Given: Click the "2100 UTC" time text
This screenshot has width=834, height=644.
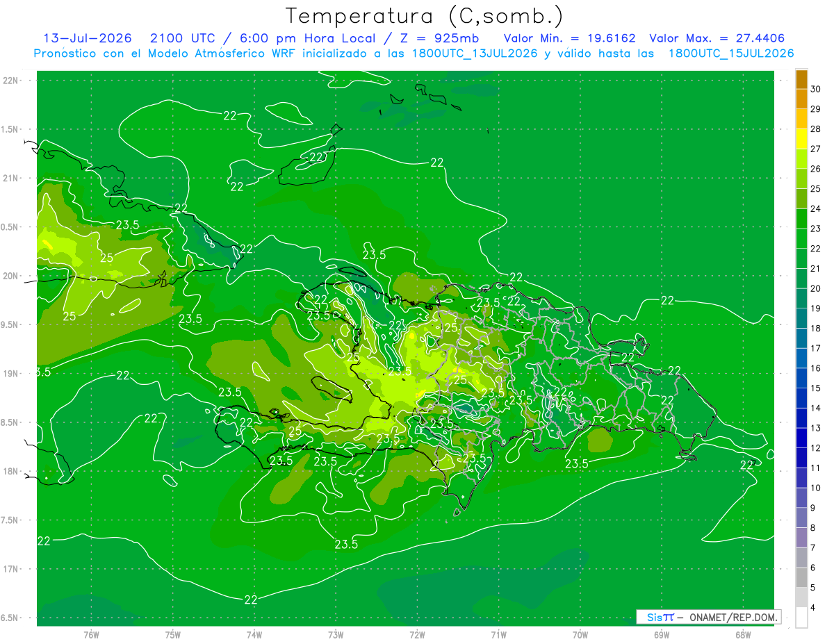Looking at the screenshot, I should coord(183,38).
